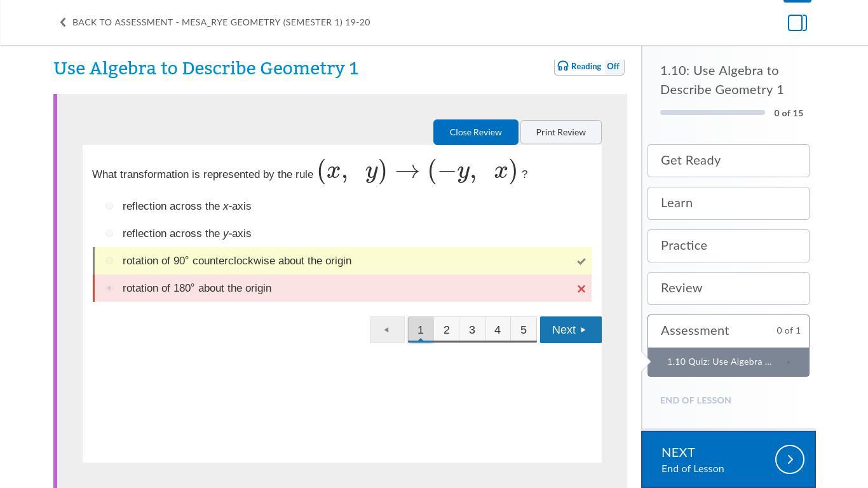Select reflection across the x-axis radio

[109, 206]
